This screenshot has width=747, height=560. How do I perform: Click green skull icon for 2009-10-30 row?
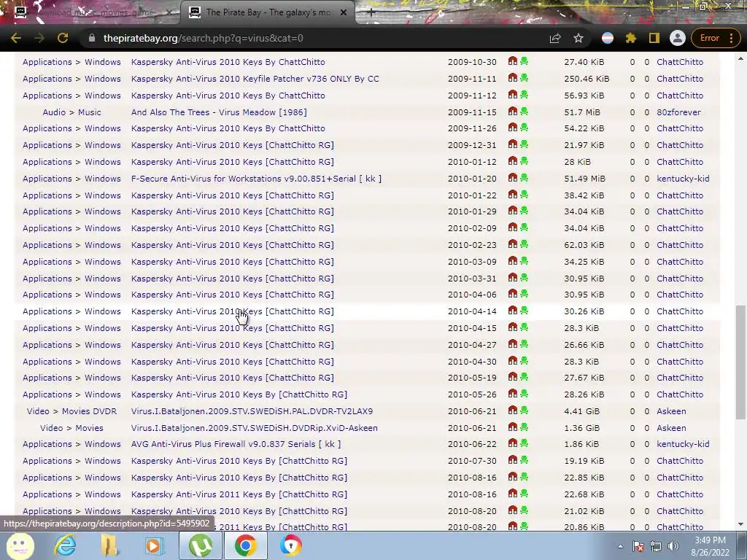(x=524, y=61)
